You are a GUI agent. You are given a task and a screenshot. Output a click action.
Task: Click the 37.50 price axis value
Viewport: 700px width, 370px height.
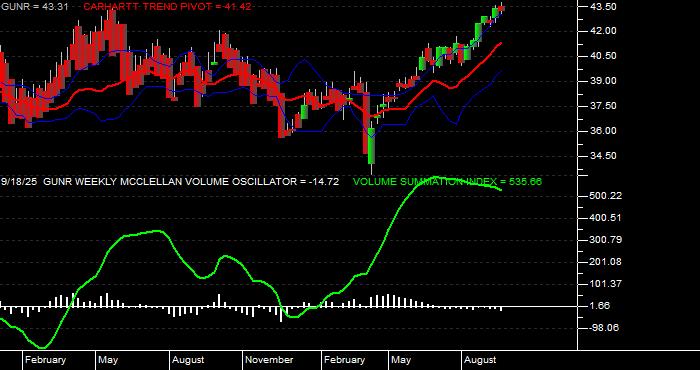coord(603,106)
